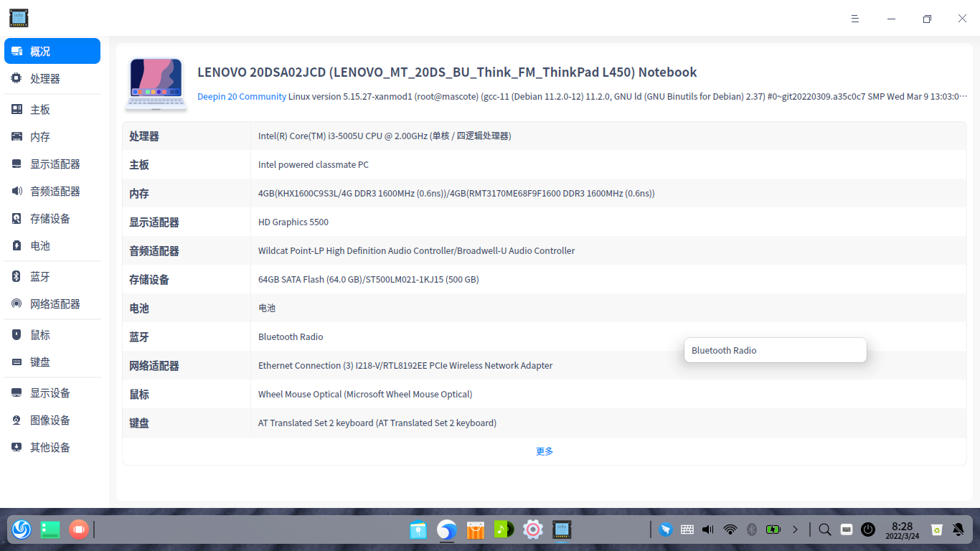Image resolution: width=980 pixels, height=551 pixels.
Task: Open 电池 battery info in sidebar
Action: pyautogui.click(x=52, y=245)
